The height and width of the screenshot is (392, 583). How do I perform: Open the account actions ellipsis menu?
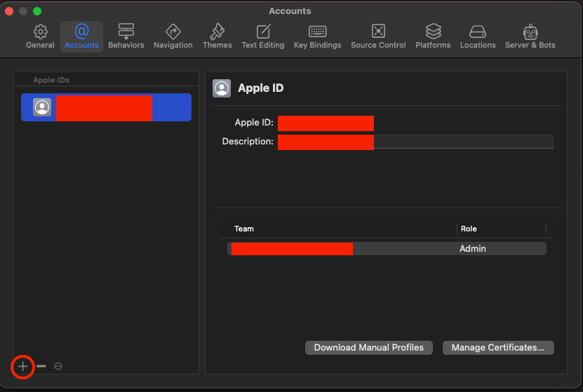58,366
